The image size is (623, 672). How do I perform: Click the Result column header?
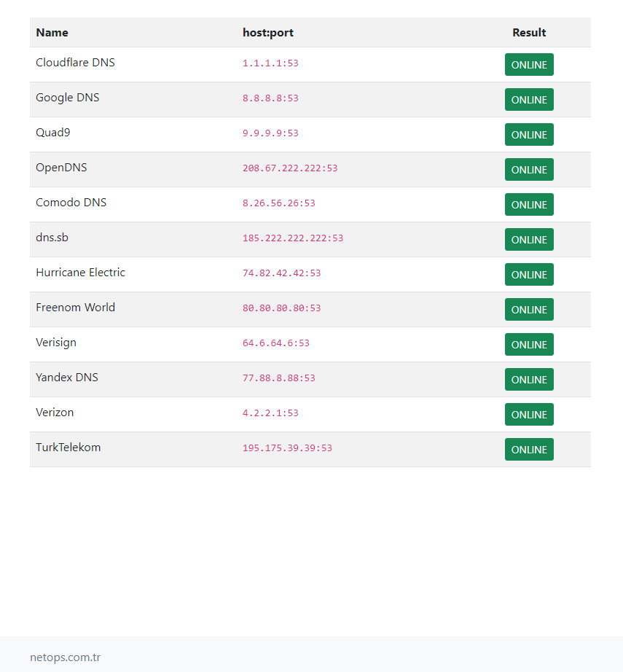click(x=529, y=33)
